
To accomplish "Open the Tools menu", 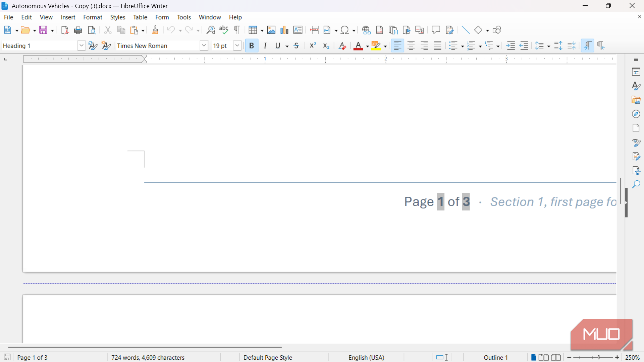I will (184, 17).
